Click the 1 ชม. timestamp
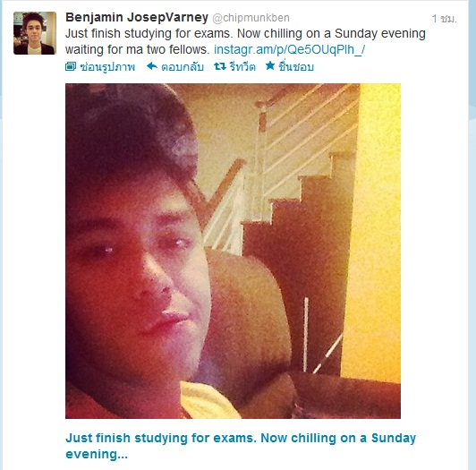Screen dimensions: 476x470 click(444, 19)
